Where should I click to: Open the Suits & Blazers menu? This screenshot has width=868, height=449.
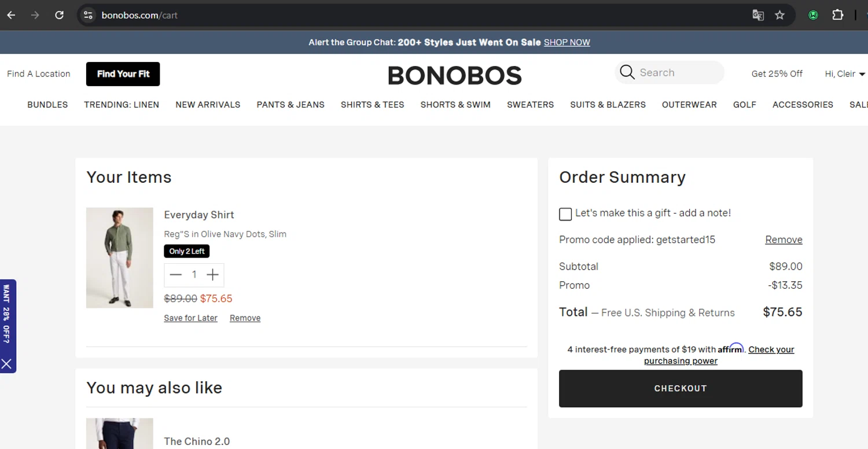tap(608, 105)
